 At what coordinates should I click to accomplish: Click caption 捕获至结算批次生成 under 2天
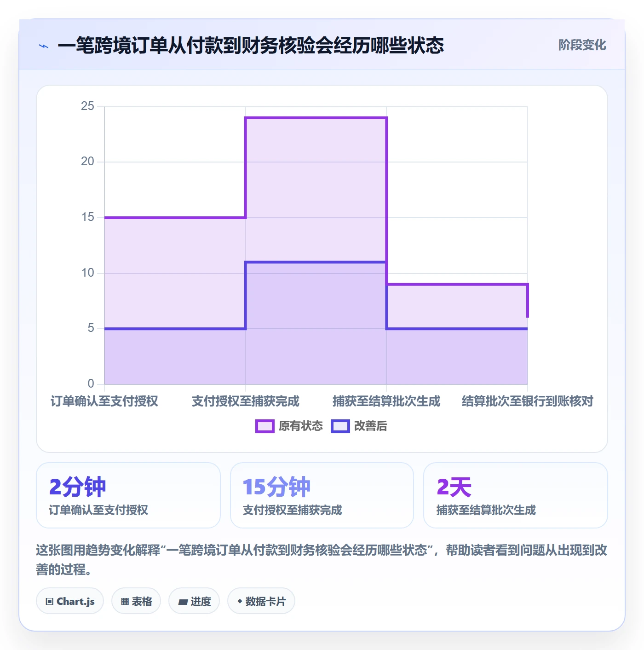[486, 510]
